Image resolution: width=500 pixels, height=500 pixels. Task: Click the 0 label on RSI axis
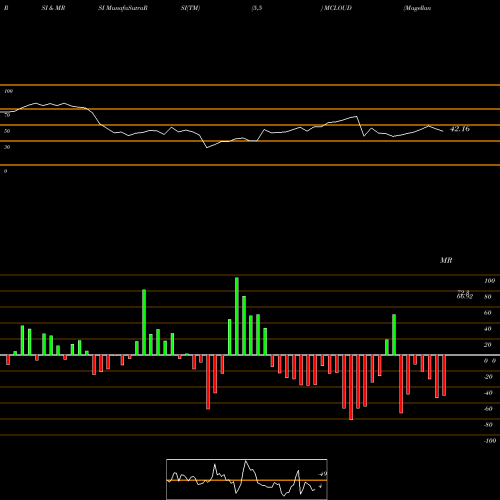(x=5, y=171)
